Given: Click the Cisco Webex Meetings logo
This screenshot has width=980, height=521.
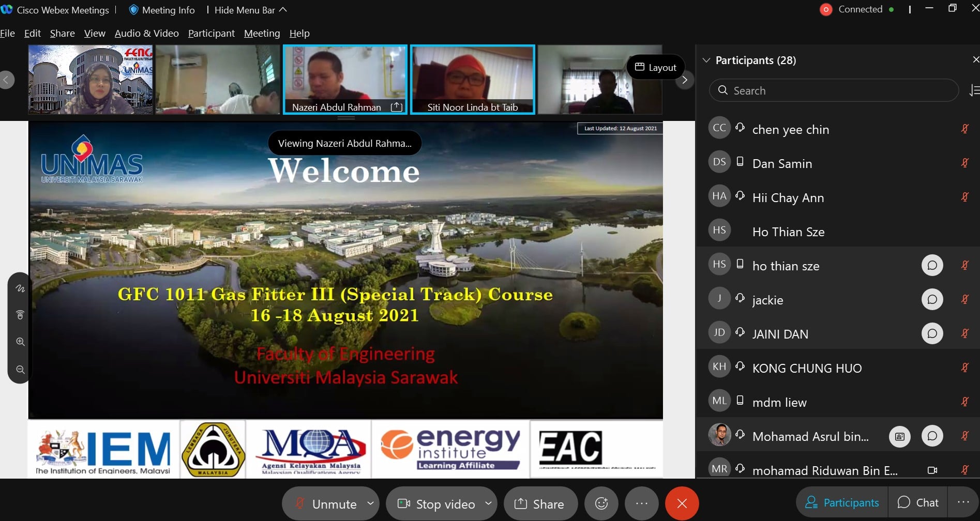Looking at the screenshot, I should point(7,9).
